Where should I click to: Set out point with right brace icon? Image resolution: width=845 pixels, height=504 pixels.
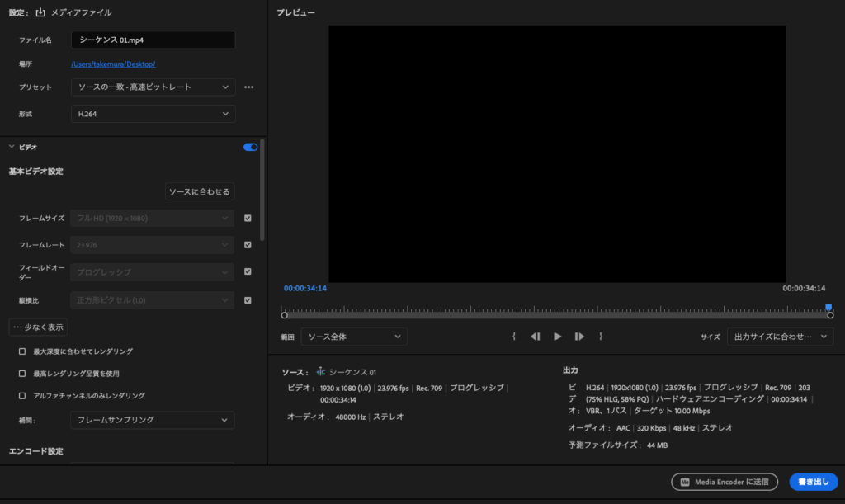601,337
